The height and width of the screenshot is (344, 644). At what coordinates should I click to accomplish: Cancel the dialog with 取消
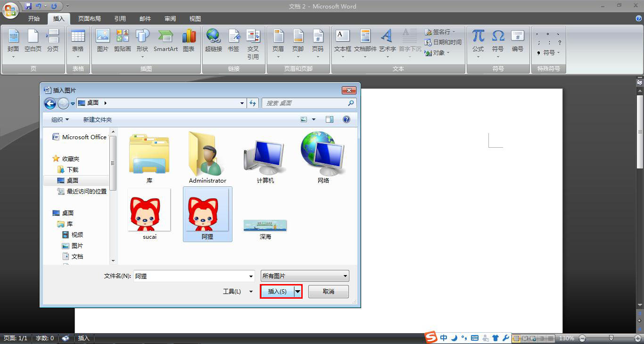pos(329,292)
